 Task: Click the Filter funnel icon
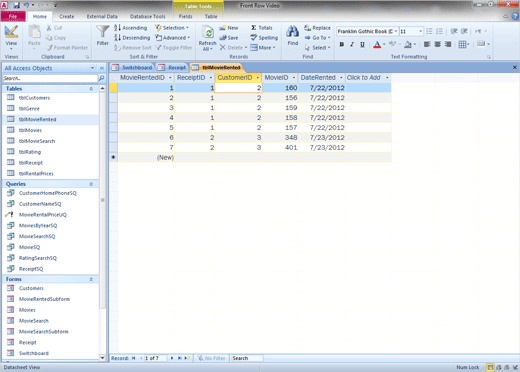102,32
